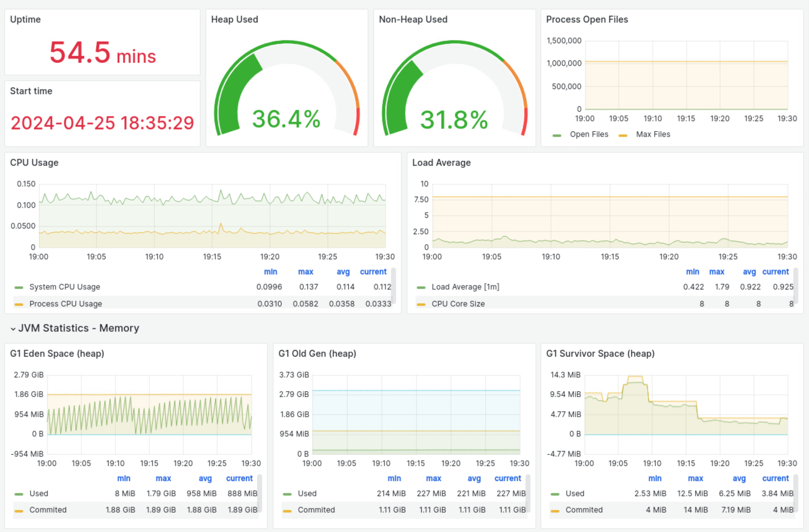
Task: Open the Start time panel title
Action: [x=31, y=91]
